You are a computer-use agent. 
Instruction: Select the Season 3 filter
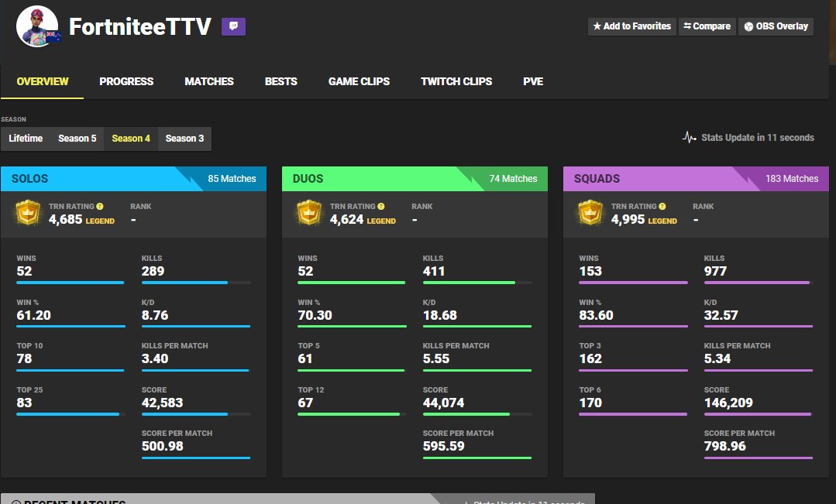pyautogui.click(x=184, y=139)
